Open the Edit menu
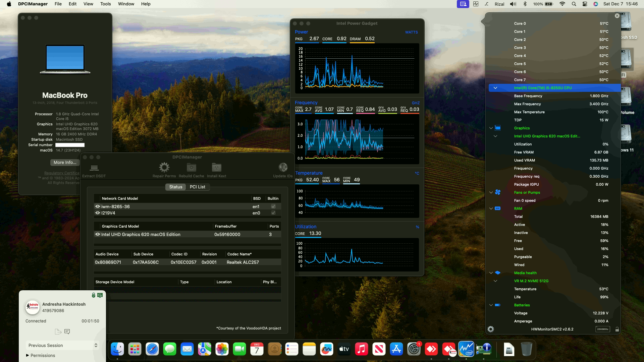The width and height of the screenshot is (644, 362). 72,4
